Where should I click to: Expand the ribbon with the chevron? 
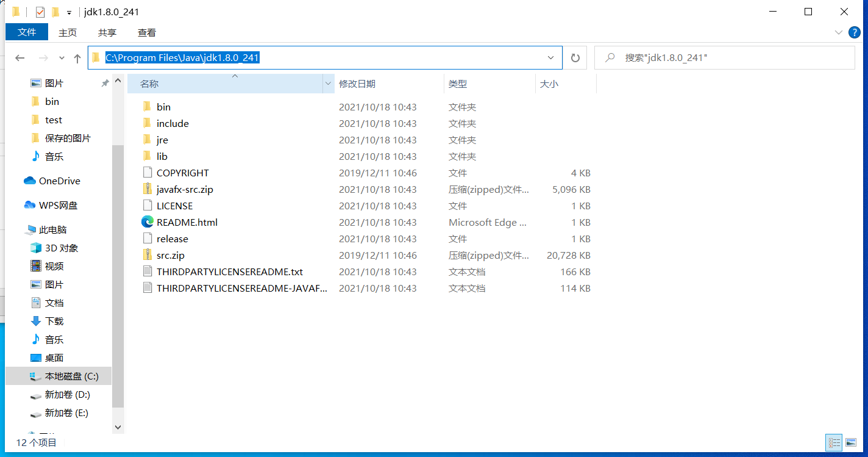(x=838, y=32)
